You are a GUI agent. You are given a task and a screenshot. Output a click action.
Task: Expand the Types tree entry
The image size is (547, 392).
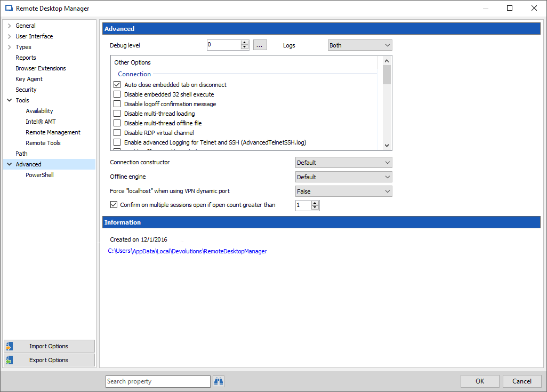point(9,46)
